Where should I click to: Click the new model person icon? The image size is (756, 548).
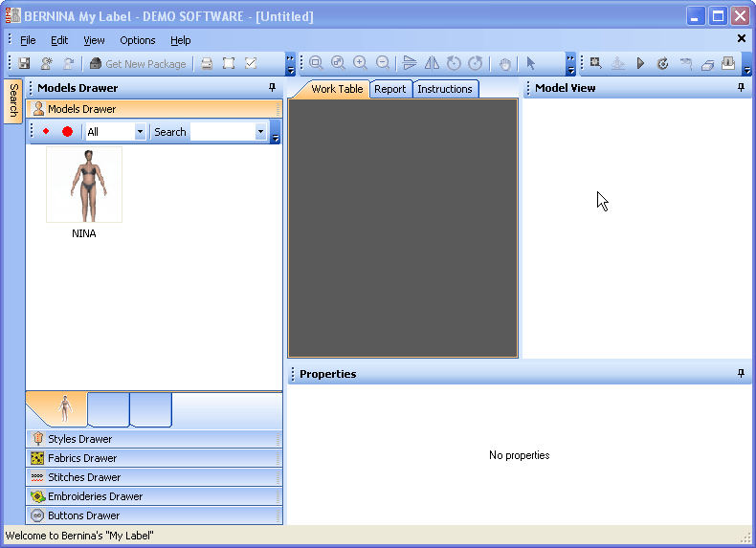pyautogui.click(x=47, y=64)
